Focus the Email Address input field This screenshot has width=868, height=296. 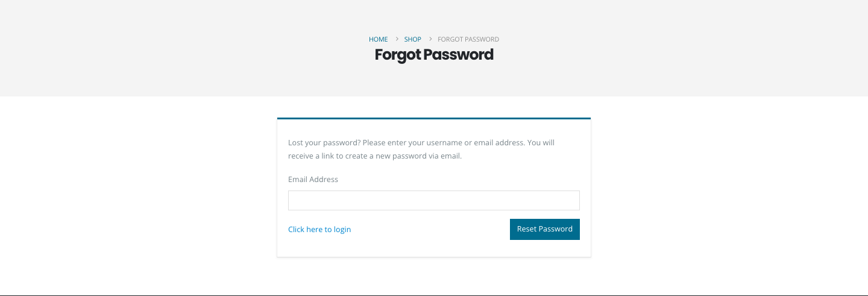[x=433, y=201]
